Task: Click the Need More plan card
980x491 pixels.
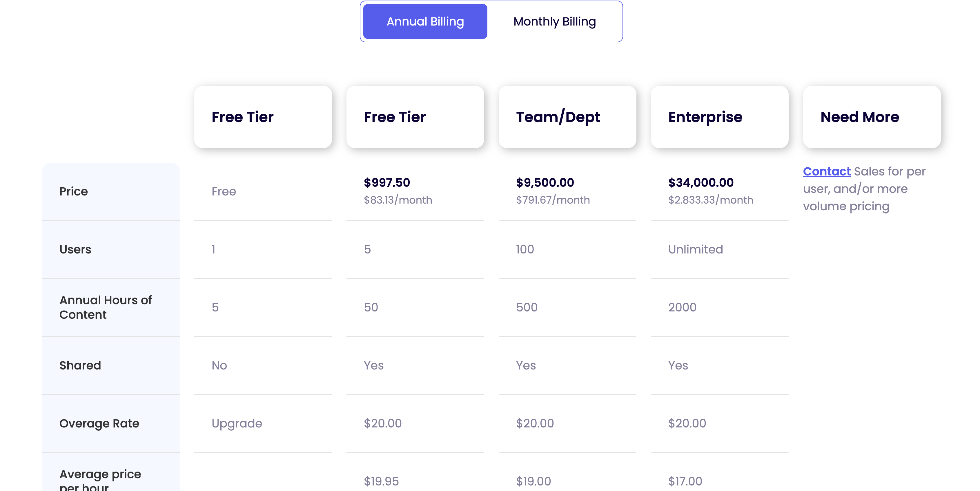Action: [x=871, y=117]
